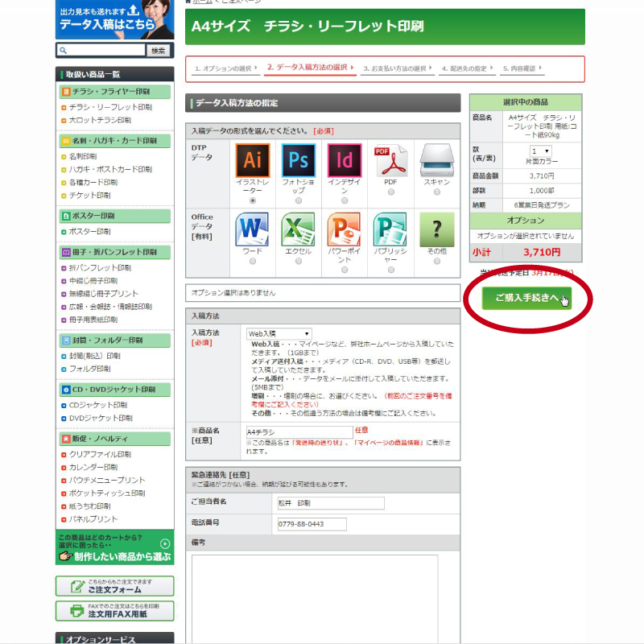Select the PDF radio button
This screenshot has width=644, height=644.
(391, 192)
